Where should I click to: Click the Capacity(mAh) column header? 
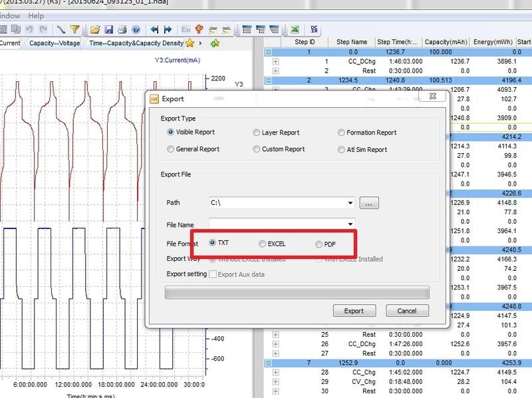click(446, 42)
